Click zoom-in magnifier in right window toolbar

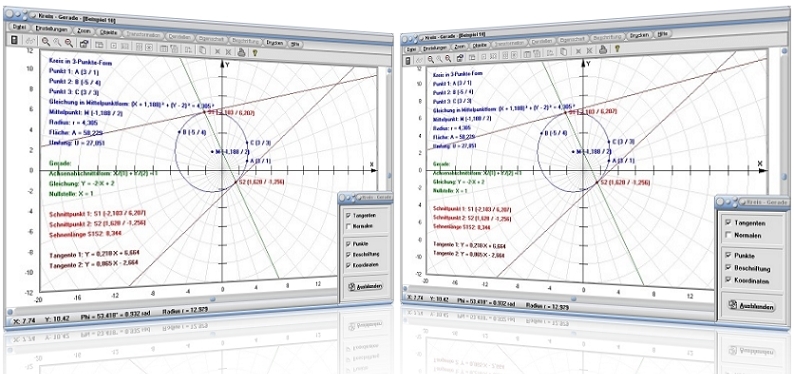tap(430, 59)
